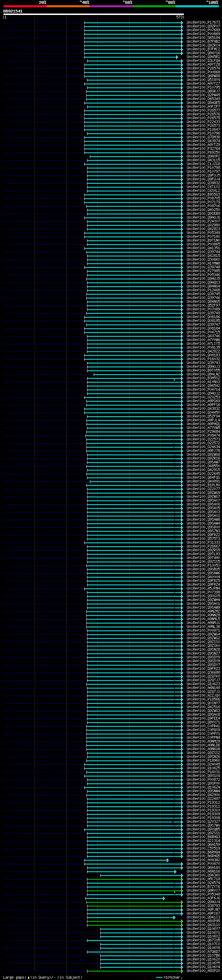Screen dimensions: 222x980
Task: Open hit UniRef100_Q9ZRI4
Action: point(203,45)
